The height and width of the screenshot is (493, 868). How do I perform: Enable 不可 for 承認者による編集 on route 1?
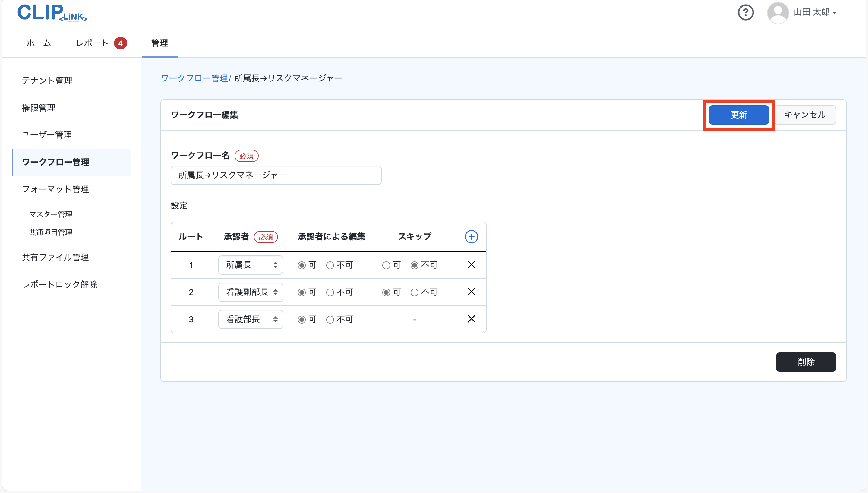330,265
